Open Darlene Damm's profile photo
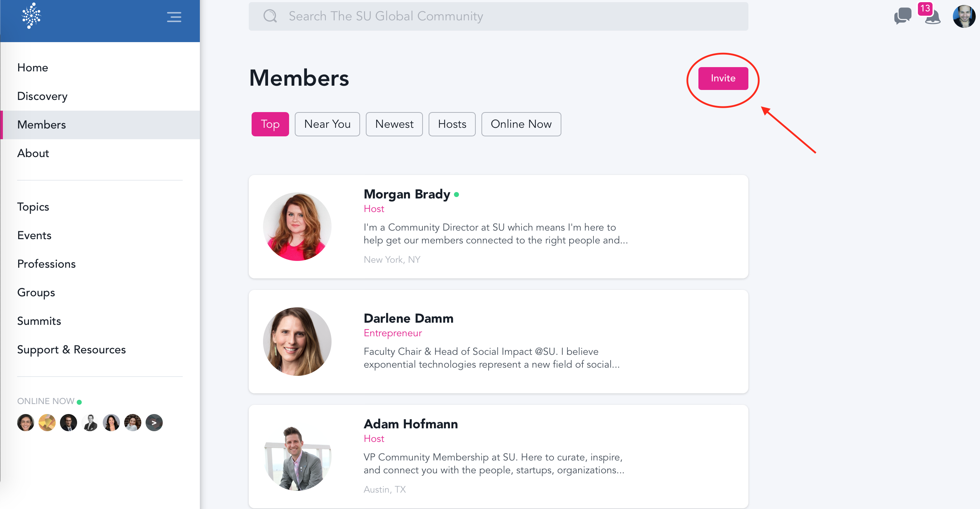980x509 pixels. (x=297, y=342)
